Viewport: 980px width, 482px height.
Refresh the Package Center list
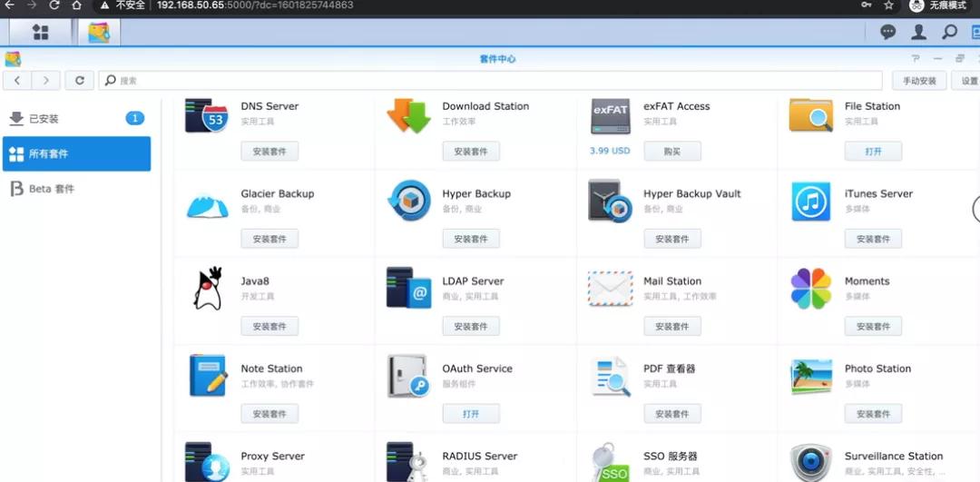79,81
